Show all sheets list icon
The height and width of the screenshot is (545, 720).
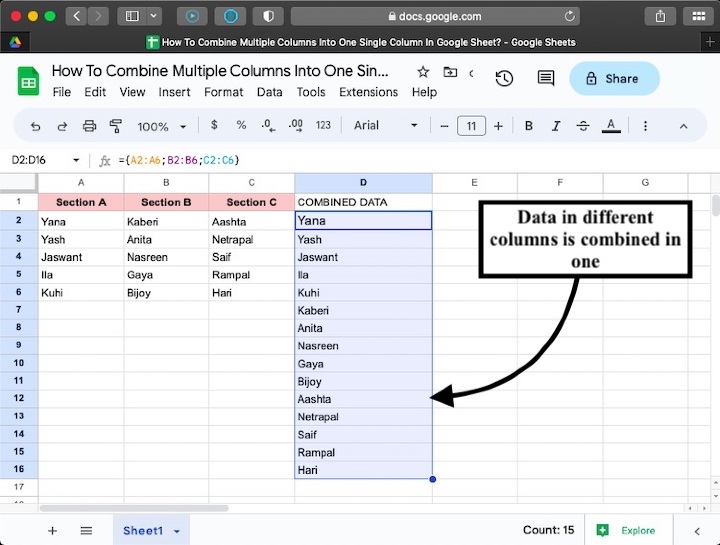(x=86, y=531)
